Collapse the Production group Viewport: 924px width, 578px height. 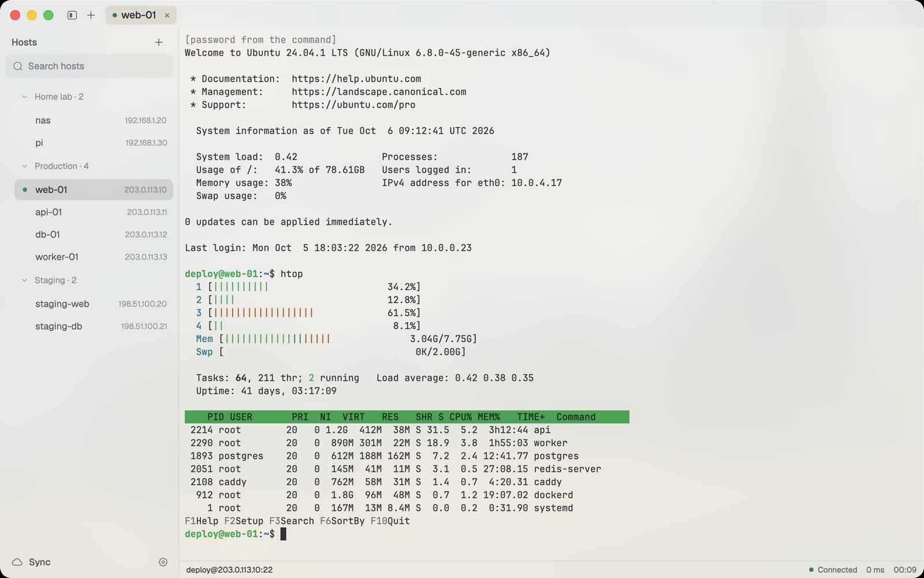coord(24,166)
